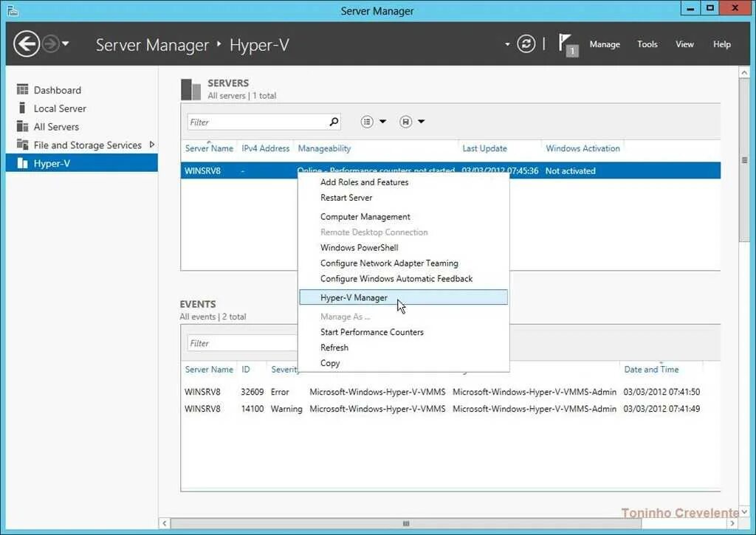Sort by Windows Activation column
The image size is (756, 535).
tap(583, 148)
